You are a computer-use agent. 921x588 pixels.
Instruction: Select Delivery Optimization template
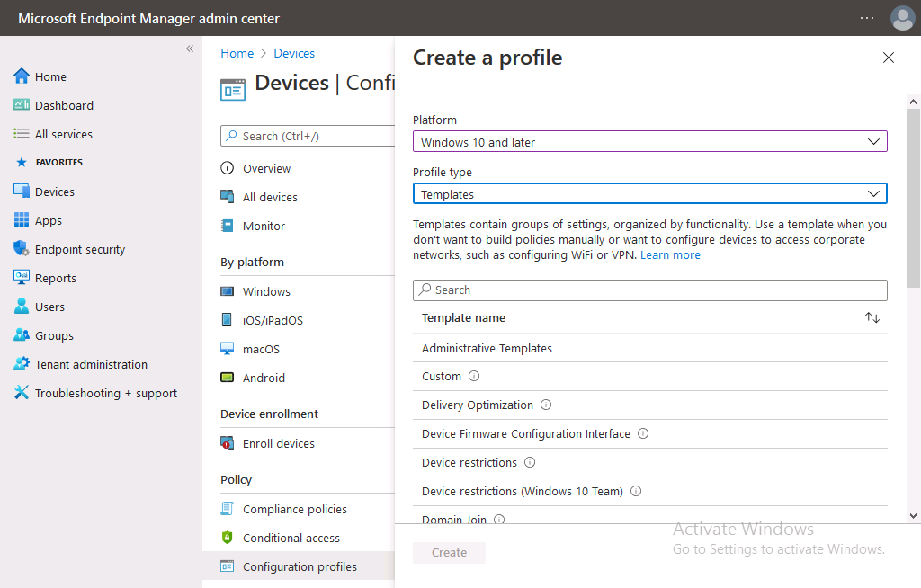pyautogui.click(x=649, y=405)
